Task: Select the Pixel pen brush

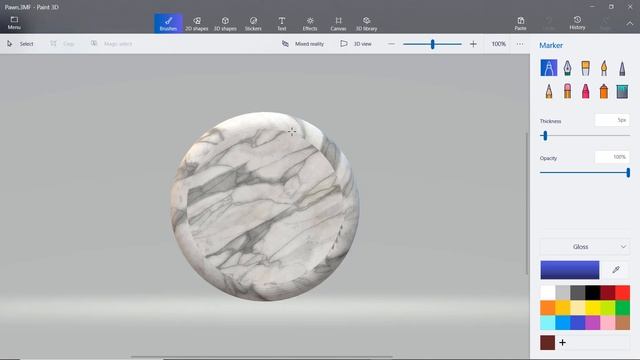Action: 622,68
